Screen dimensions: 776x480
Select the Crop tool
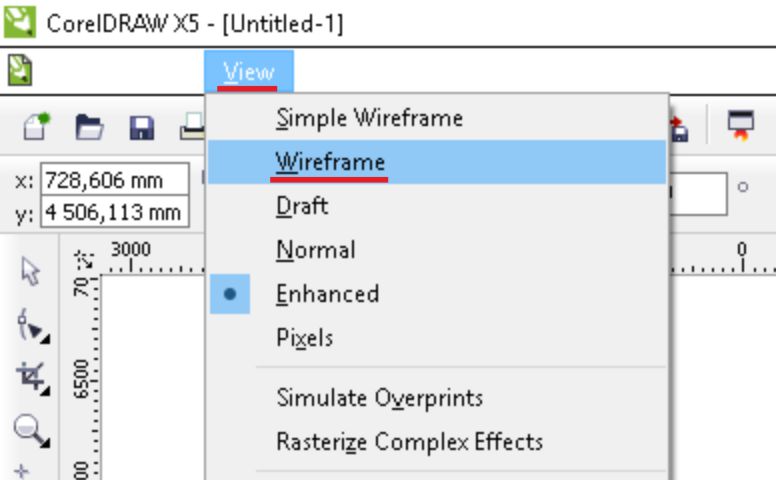coord(32,377)
